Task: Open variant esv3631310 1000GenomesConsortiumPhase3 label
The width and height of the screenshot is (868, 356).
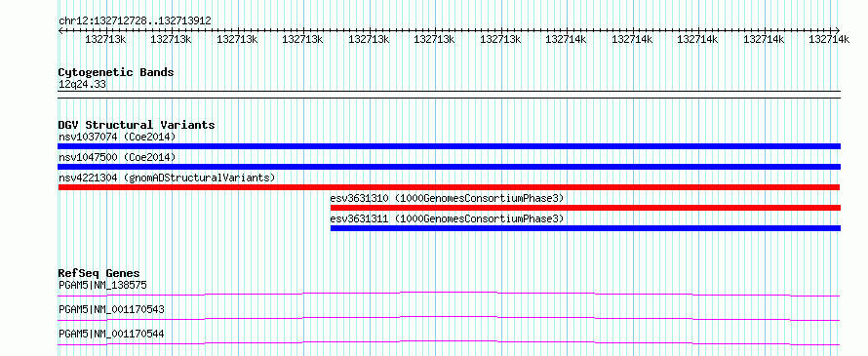Action: tap(447, 198)
